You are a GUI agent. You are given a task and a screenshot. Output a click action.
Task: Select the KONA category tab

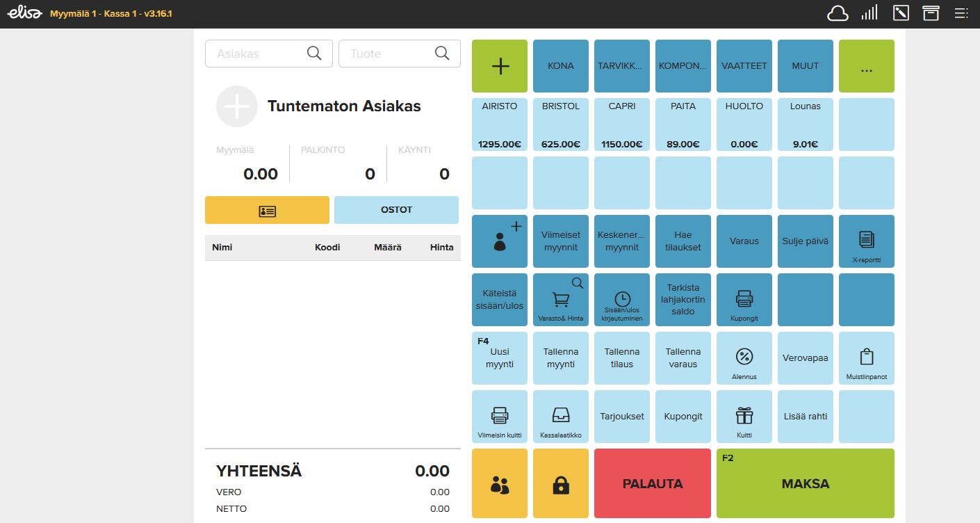tap(561, 66)
